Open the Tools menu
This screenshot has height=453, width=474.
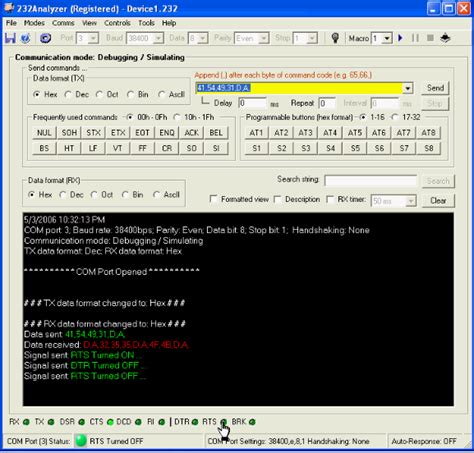pos(146,23)
